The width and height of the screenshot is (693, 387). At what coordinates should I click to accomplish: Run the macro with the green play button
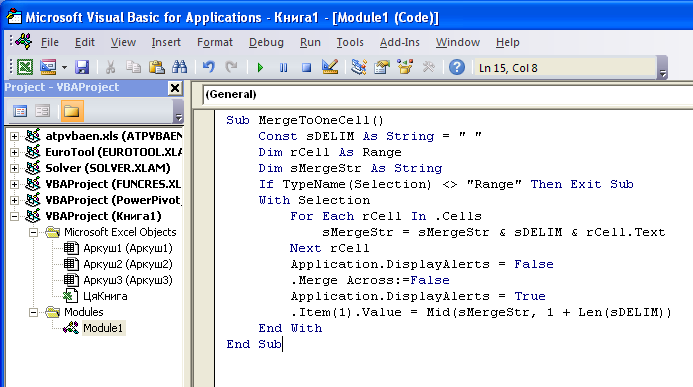260,68
